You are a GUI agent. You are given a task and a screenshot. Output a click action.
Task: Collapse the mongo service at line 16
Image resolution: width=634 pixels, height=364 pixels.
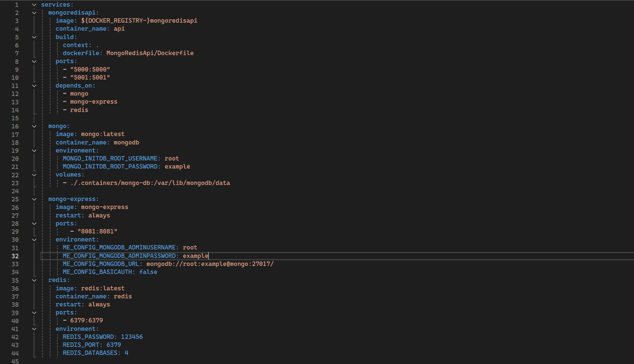(x=34, y=126)
